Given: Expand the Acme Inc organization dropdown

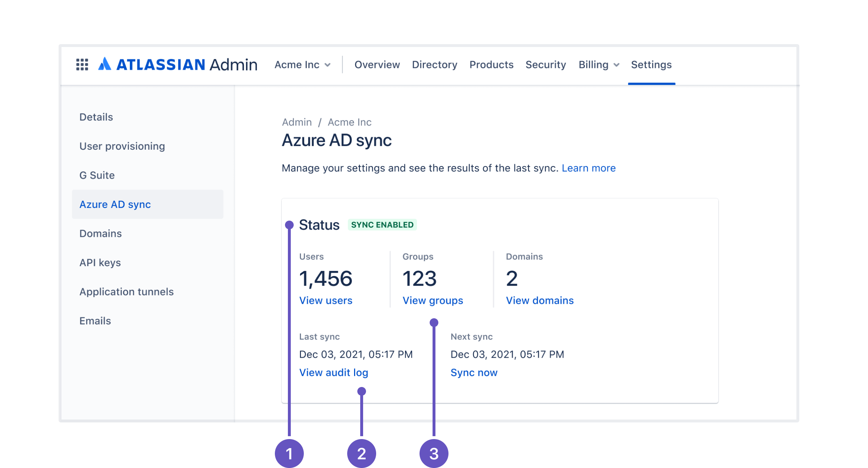Looking at the screenshot, I should click(x=302, y=65).
